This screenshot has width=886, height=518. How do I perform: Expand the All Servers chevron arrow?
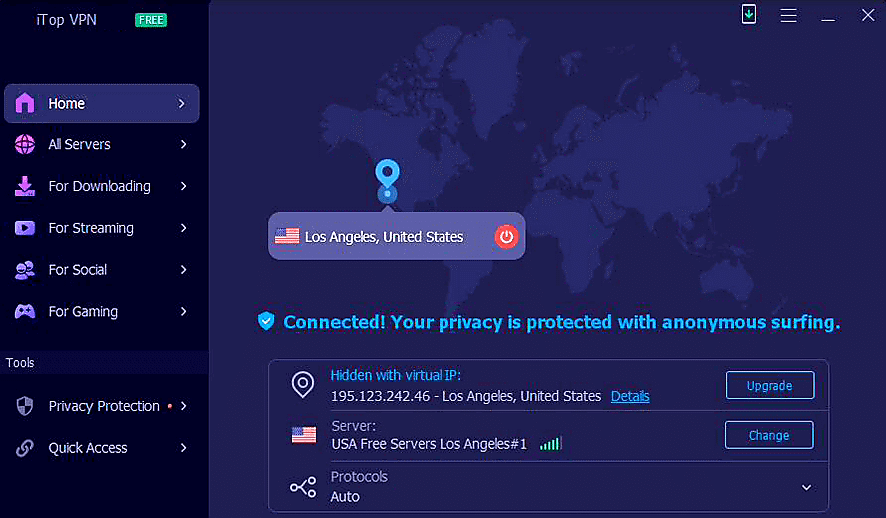click(184, 145)
